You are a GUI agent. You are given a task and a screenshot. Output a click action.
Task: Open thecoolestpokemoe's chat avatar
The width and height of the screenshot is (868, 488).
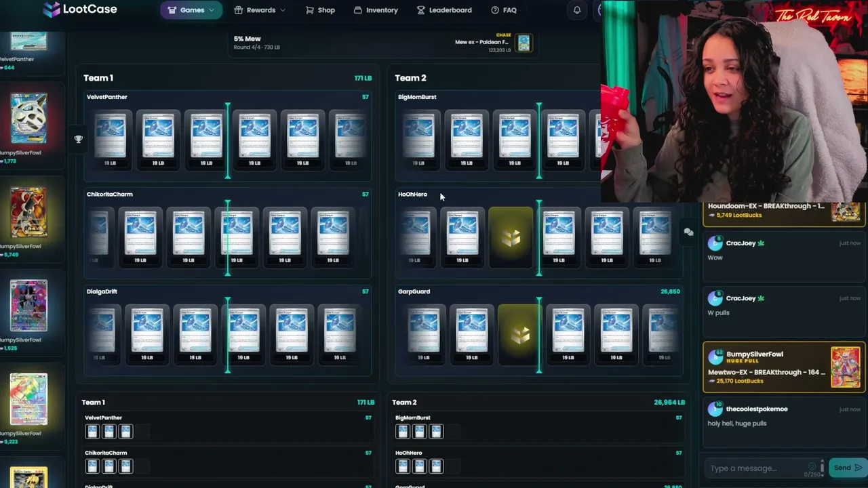tap(715, 409)
